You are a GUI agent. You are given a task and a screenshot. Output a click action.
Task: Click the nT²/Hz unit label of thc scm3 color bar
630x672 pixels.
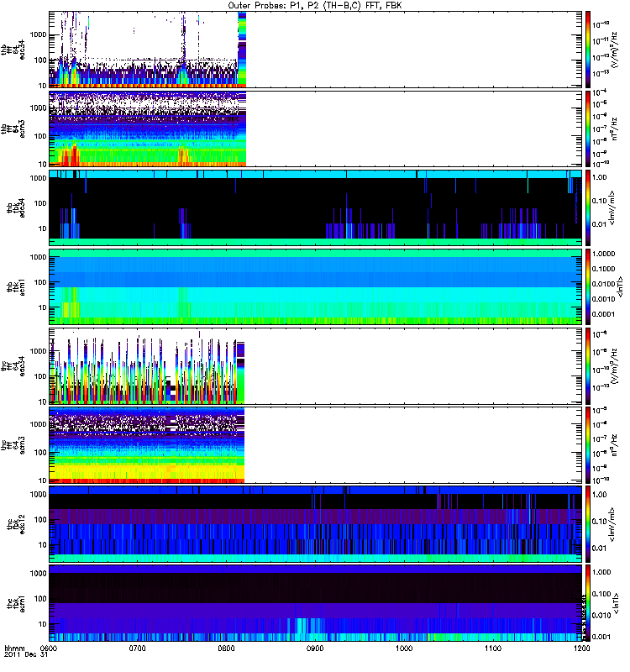tap(614, 445)
